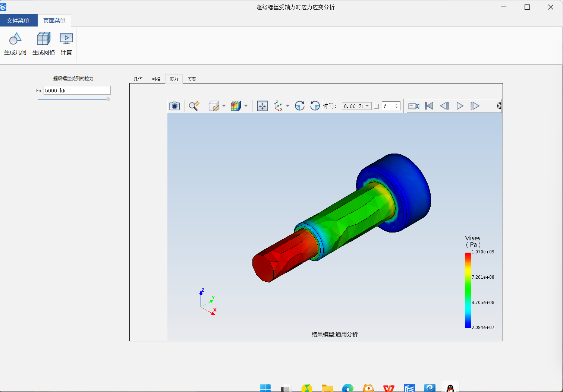Run the 计算 compute icon

click(x=66, y=38)
